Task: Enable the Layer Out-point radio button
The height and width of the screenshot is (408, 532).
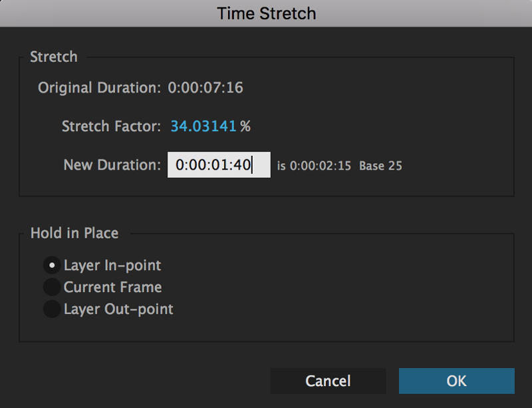Action: click(52, 309)
